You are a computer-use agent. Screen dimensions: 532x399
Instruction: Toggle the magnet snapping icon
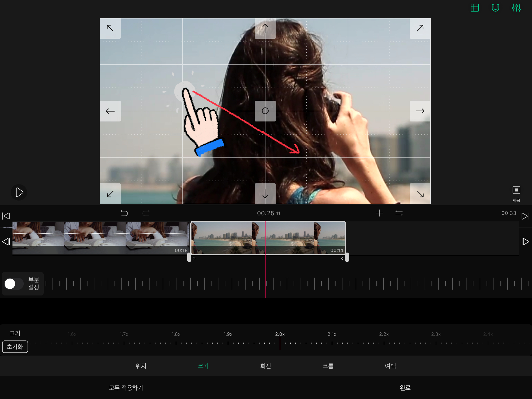495,8
